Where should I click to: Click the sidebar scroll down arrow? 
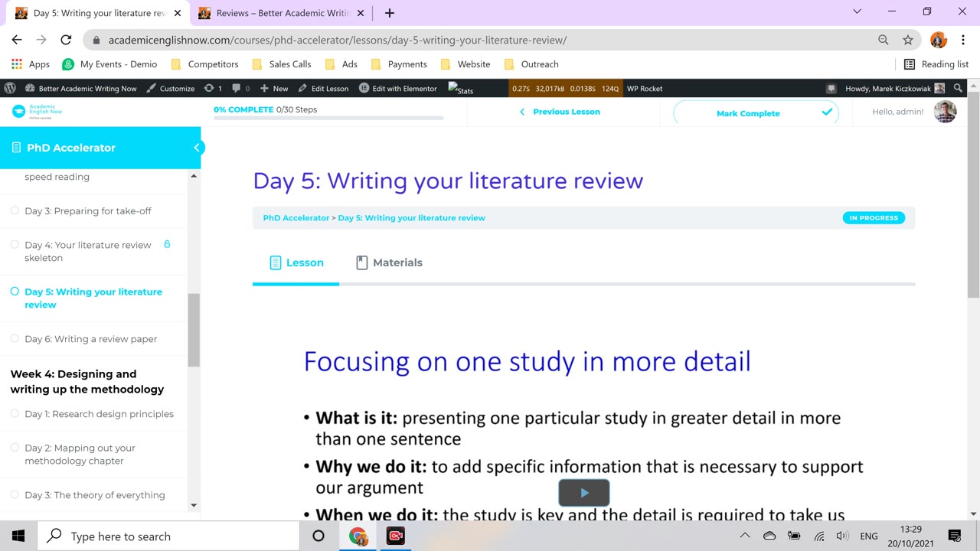click(x=194, y=505)
